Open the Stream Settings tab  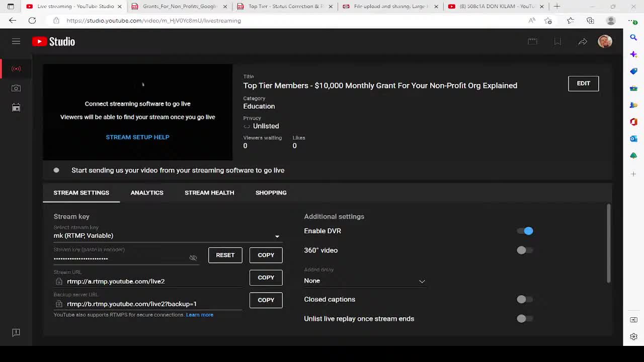click(82, 193)
